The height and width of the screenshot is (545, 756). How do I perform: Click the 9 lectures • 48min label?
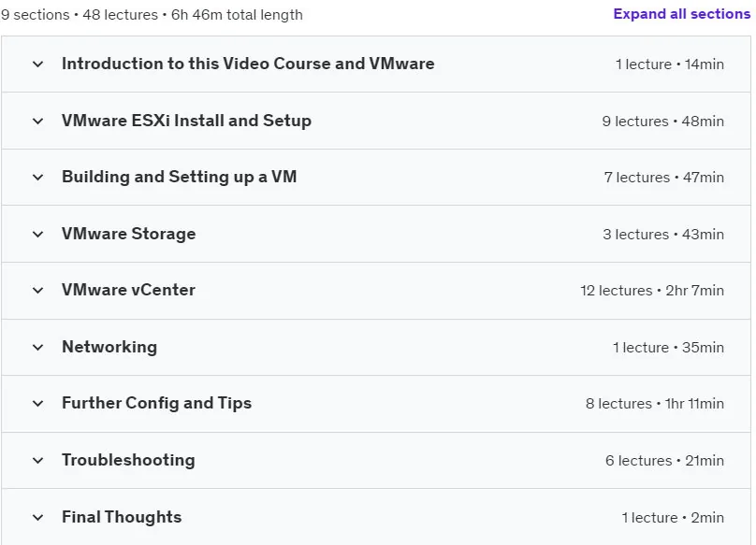[663, 121]
